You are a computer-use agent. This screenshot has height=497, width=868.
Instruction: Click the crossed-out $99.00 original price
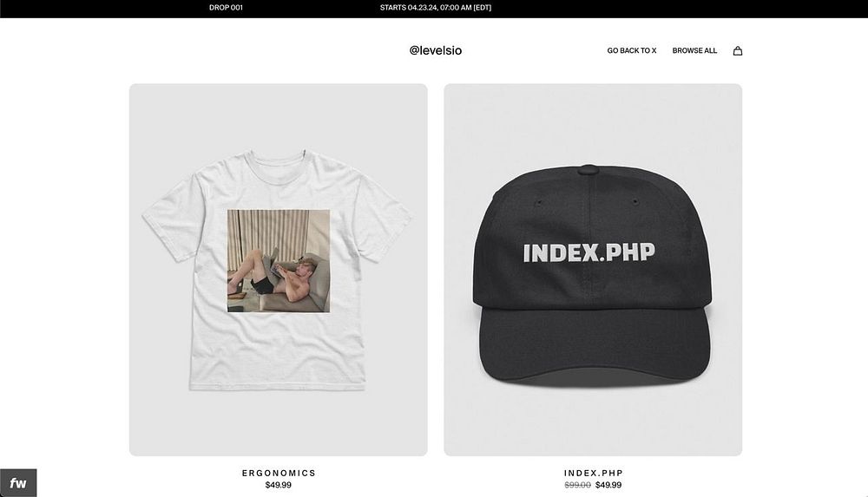click(x=577, y=485)
